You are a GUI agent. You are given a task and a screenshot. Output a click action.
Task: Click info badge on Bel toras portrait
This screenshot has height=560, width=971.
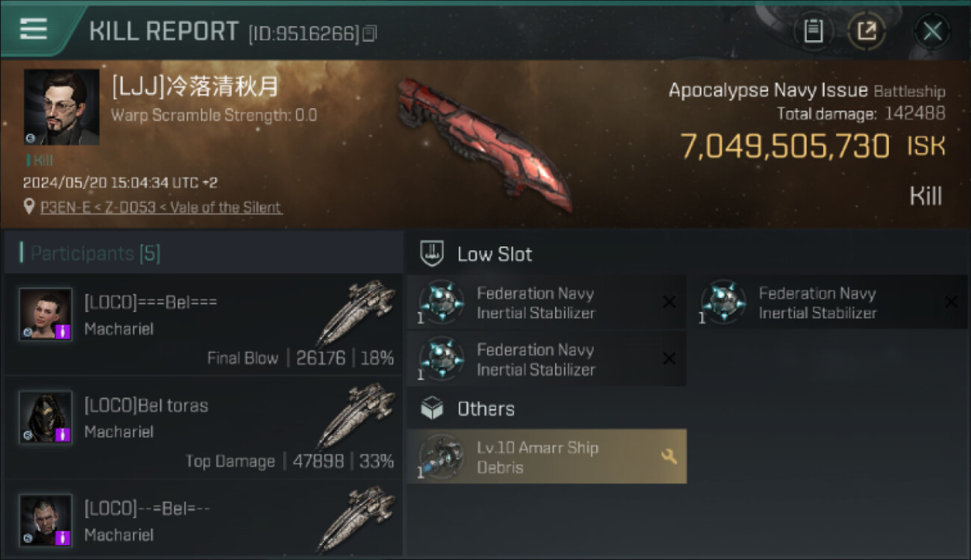click(x=63, y=435)
